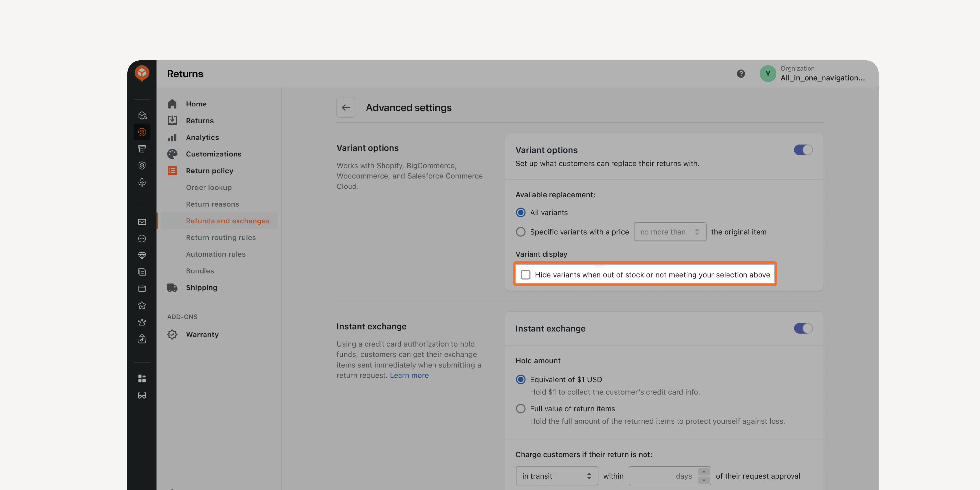Go back using the arrow button
980x490 pixels.
click(346, 108)
